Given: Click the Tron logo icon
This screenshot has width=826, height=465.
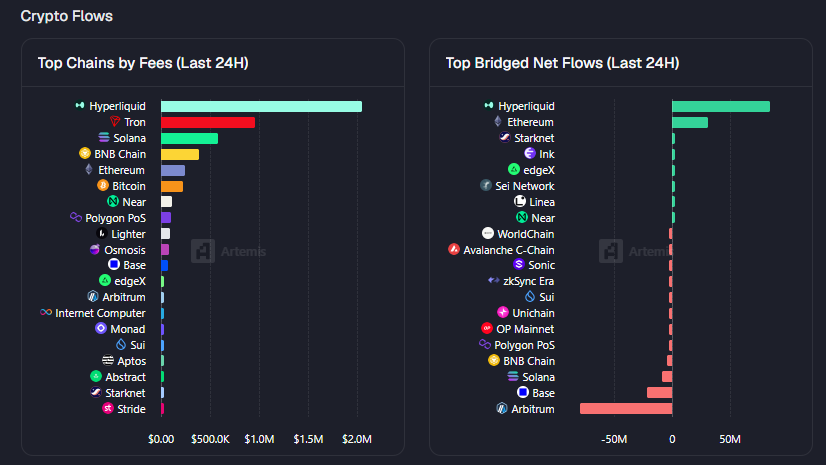Looking at the screenshot, I should click(x=115, y=122).
